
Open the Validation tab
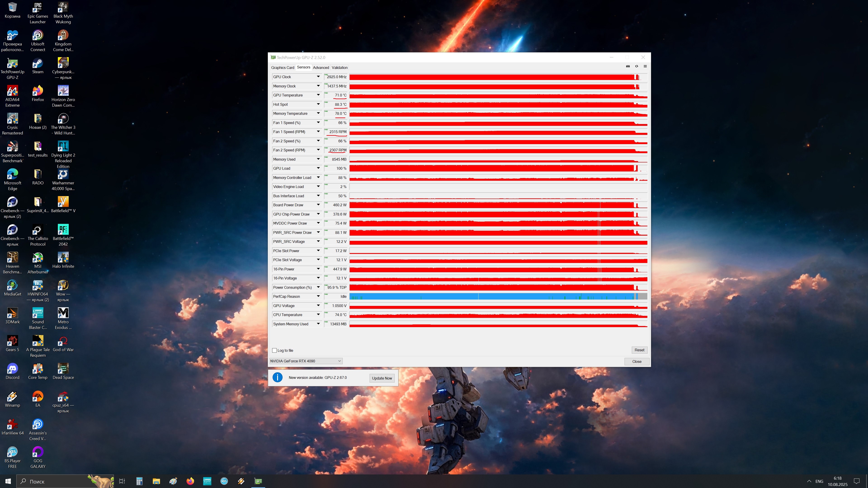[339, 68]
